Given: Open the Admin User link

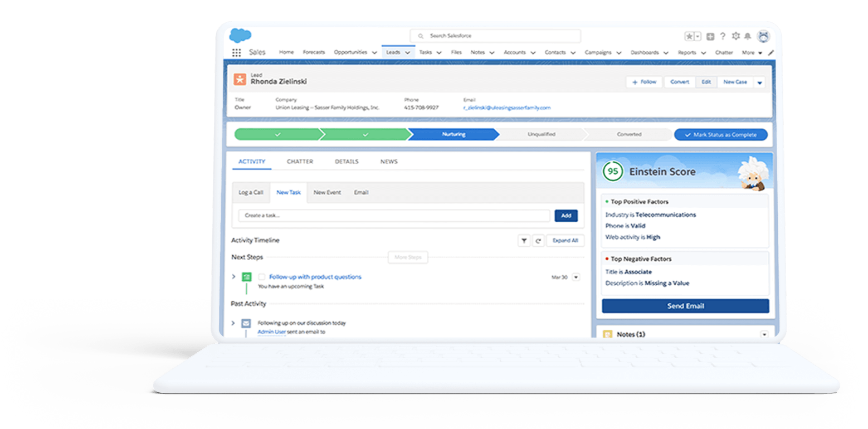Looking at the screenshot, I should [x=271, y=332].
